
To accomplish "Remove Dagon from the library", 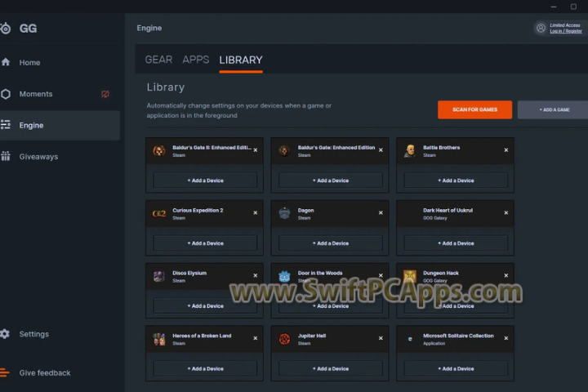I will tap(381, 212).
